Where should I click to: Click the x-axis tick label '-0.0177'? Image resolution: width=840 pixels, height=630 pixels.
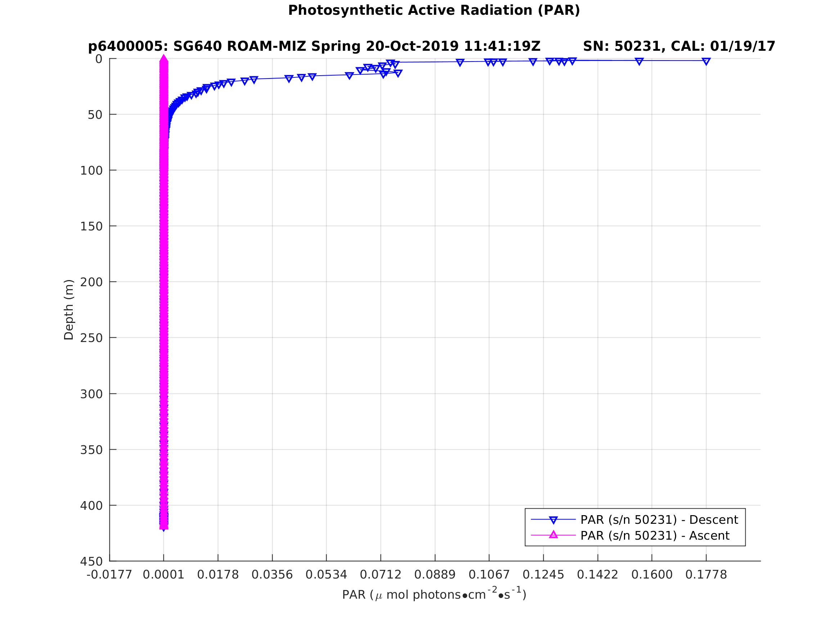pyautogui.click(x=109, y=575)
